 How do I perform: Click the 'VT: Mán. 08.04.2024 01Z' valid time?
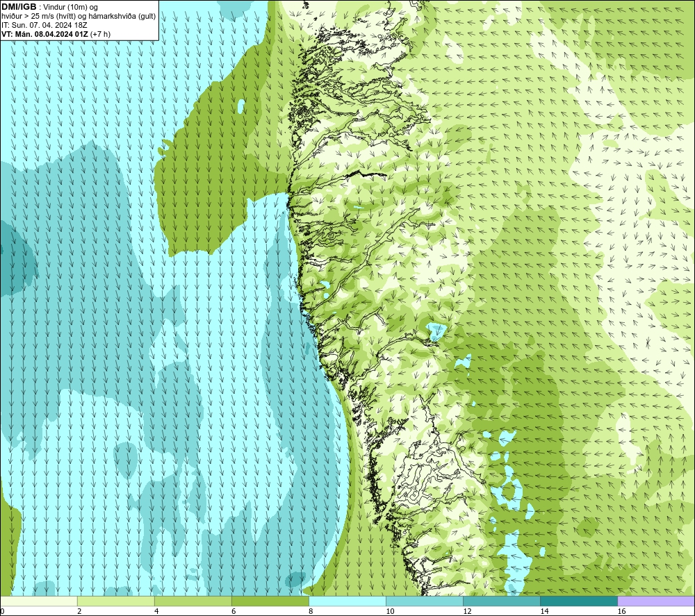44,34
